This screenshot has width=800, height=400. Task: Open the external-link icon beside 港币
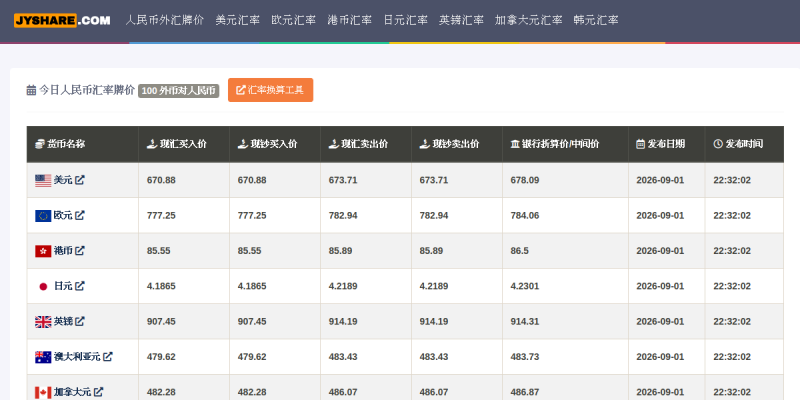[x=80, y=251]
